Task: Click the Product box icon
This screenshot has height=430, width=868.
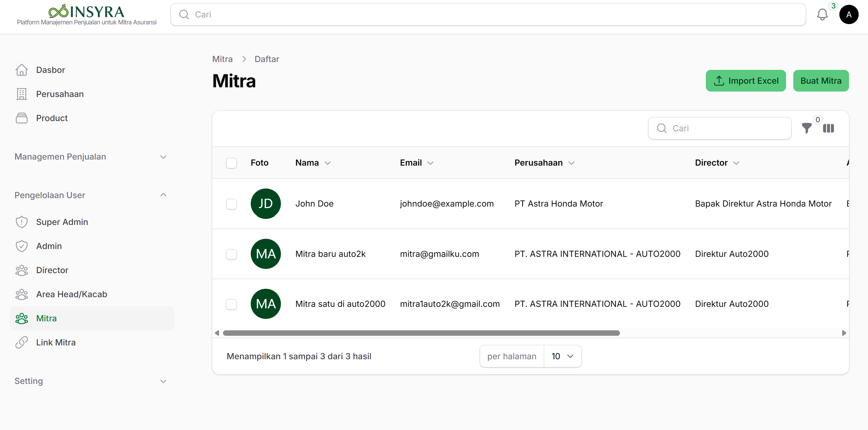Action: click(x=22, y=118)
